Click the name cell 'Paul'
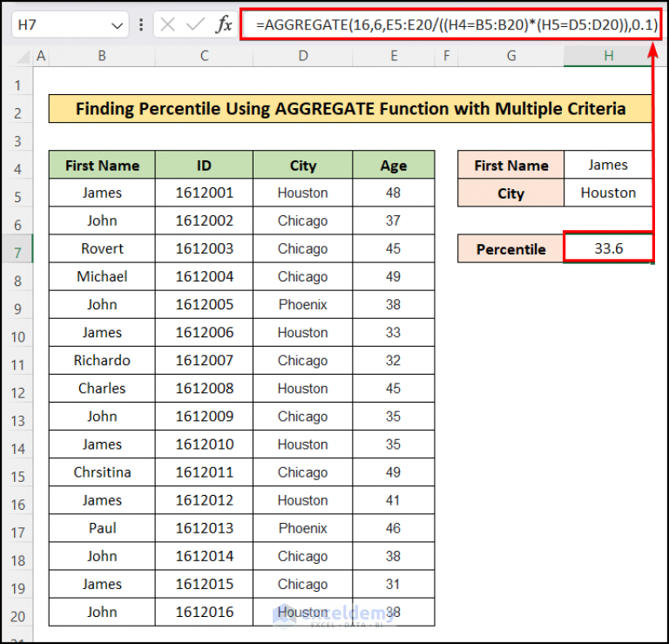The width and height of the screenshot is (669, 644). (102, 528)
